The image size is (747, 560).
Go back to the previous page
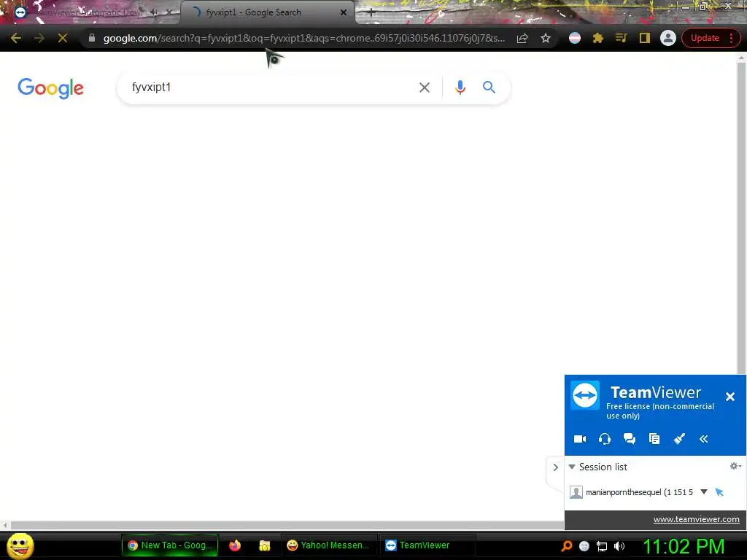(16, 38)
